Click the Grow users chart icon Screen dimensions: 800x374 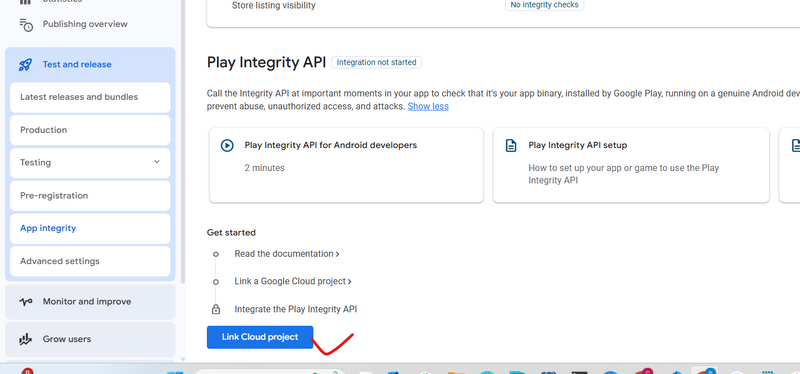tap(26, 339)
